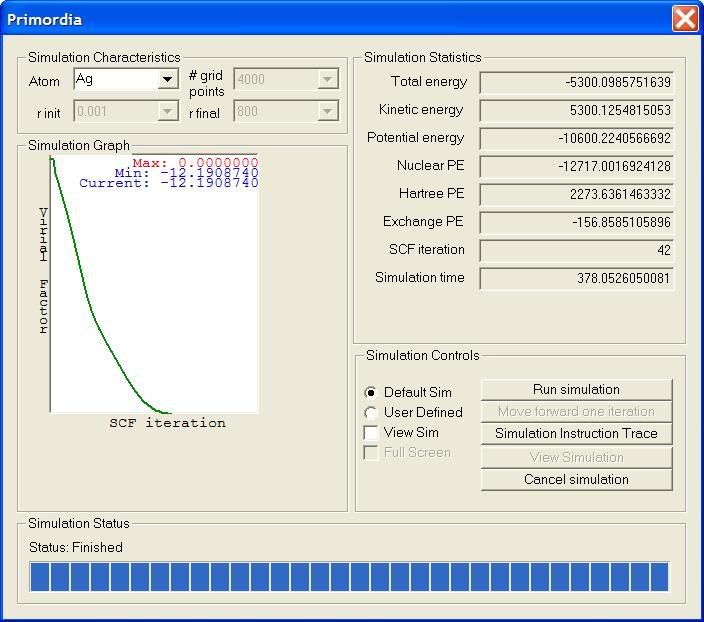The image size is (704, 622).
Task: Click the View Simulation button
Action: click(x=576, y=457)
